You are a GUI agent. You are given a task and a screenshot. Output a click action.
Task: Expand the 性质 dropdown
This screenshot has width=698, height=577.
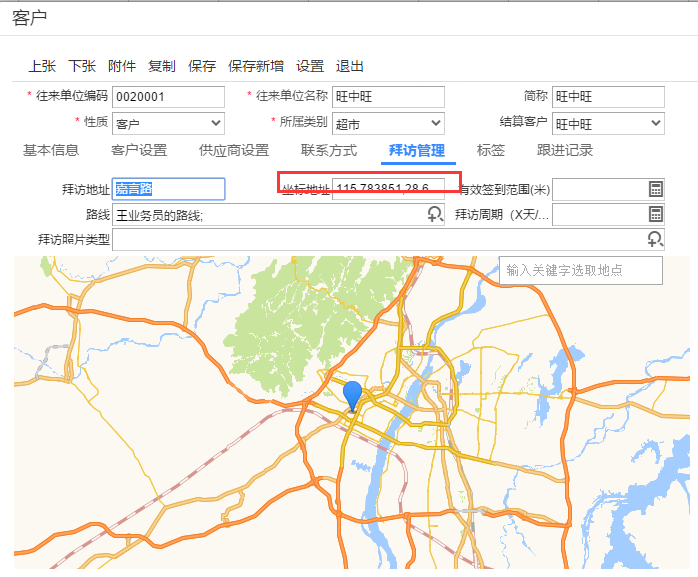click(x=216, y=124)
